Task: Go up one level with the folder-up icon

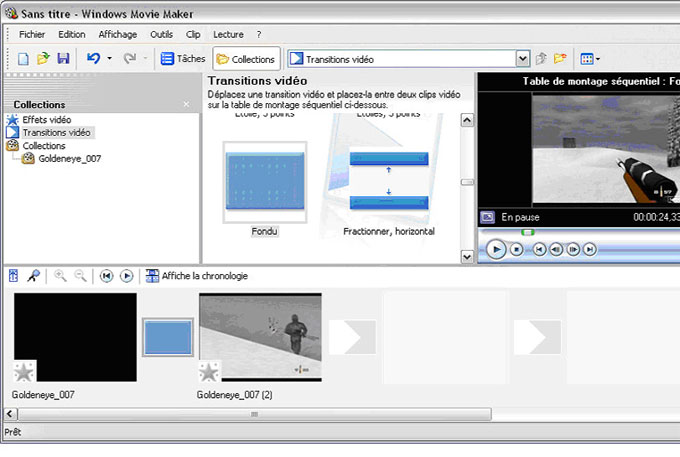Action: pyautogui.click(x=541, y=59)
